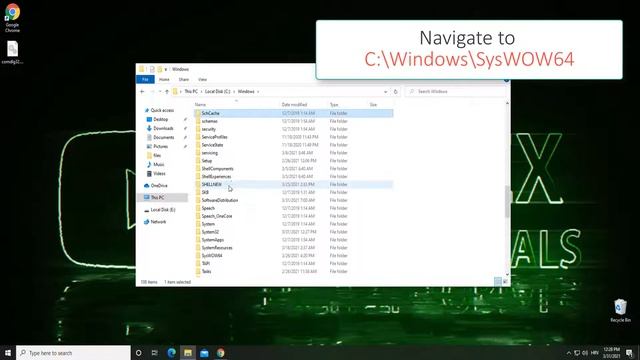The width and height of the screenshot is (640, 360).
Task: Click This PC in the address bar
Action: pos(191,91)
